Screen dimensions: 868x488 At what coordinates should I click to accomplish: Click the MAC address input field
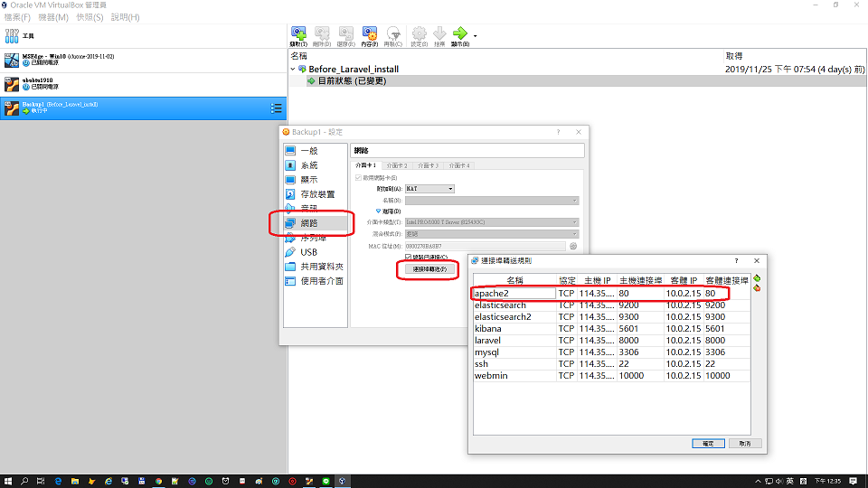pos(485,246)
